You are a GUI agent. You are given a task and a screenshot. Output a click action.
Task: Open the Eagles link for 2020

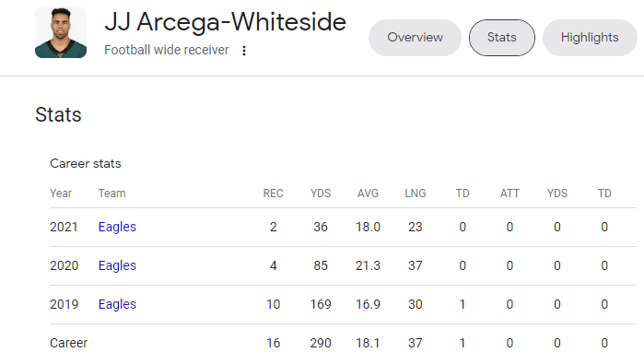[x=117, y=265]
